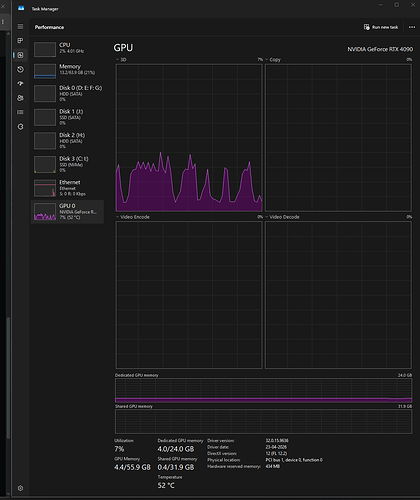Screen dimensions: 420x500
Task: Open the Video Decode engine dropdown
Action: click(282, 217)
